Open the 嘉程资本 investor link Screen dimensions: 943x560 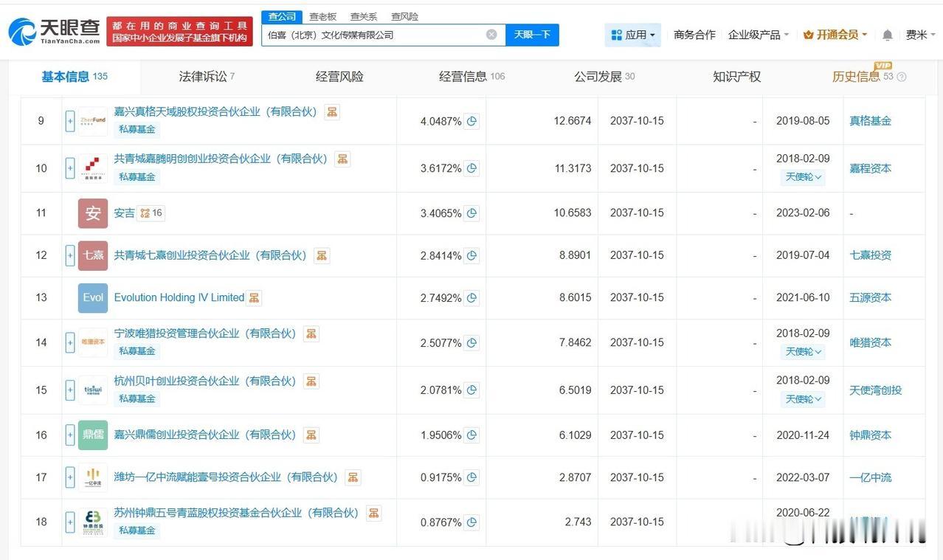click(x=870, y=169)
